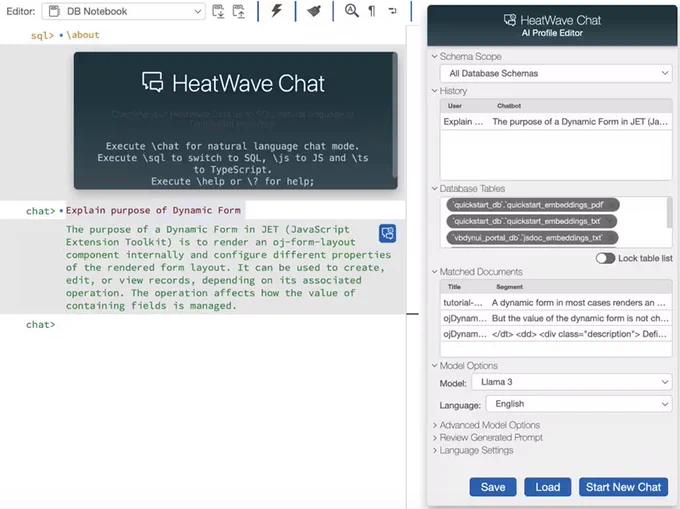Image resolution: width=680 pixels, height=509 pixels.
Task: Click the save notebook to file icon
Action: pos(218,11)
